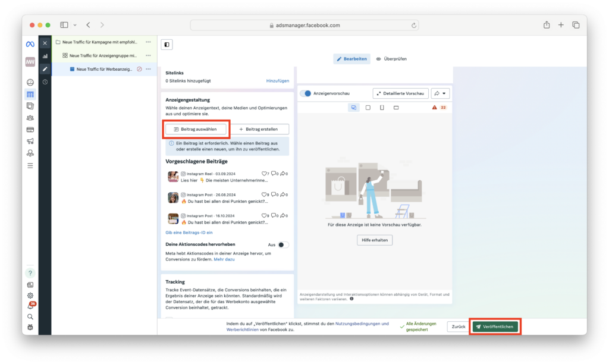The image size is (609, 364).
Task: Open the advertising settings megaphone icon
Action: coord(30,142)
